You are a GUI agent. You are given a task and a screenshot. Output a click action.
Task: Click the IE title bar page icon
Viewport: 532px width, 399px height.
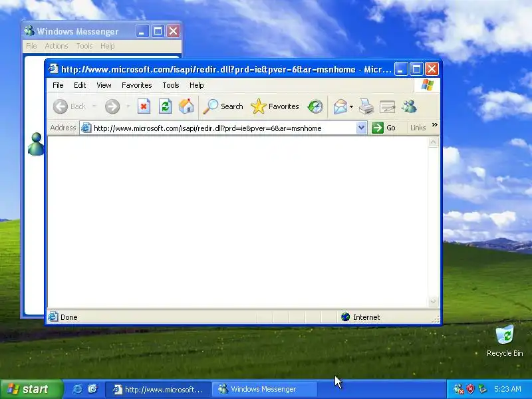[53, 69]
